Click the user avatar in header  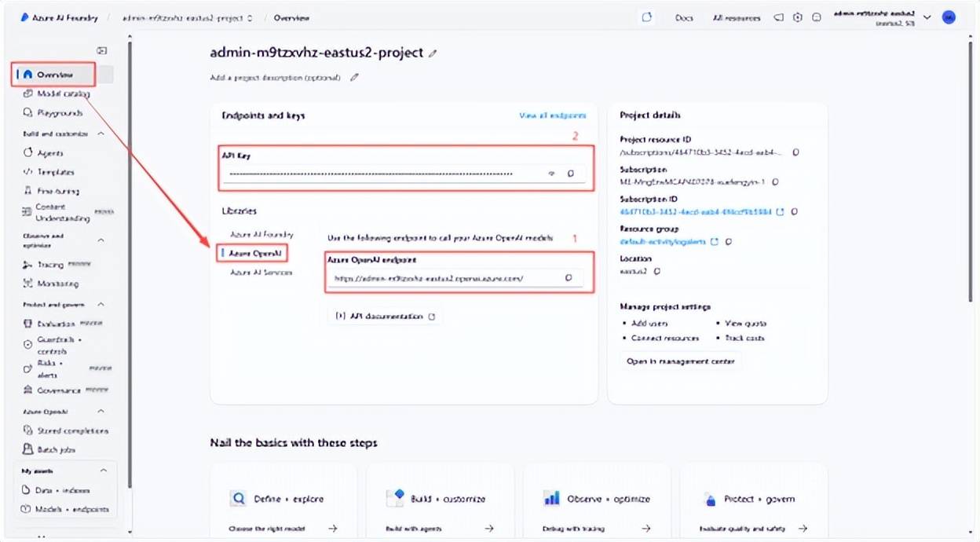click(x=949, y=17)
